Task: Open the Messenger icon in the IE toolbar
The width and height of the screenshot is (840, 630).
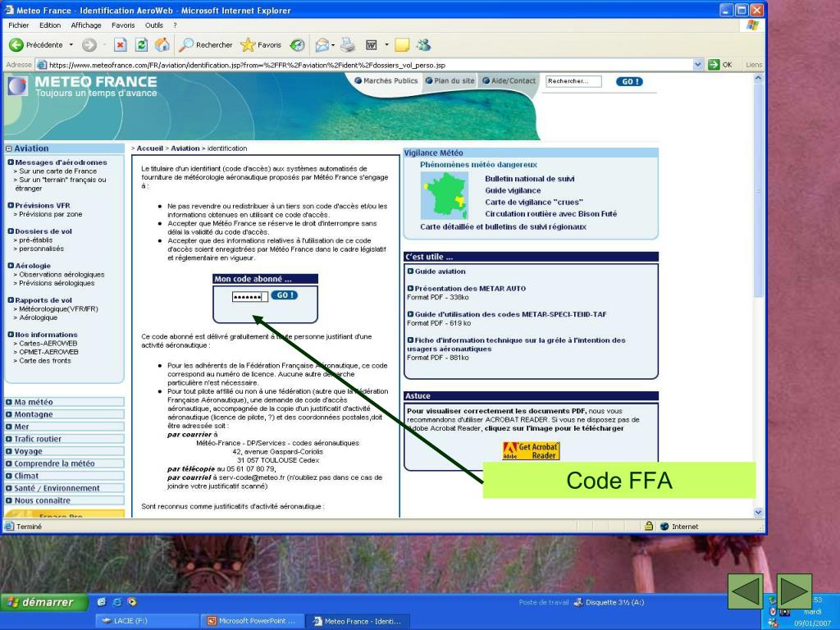Action: (424, 45)
